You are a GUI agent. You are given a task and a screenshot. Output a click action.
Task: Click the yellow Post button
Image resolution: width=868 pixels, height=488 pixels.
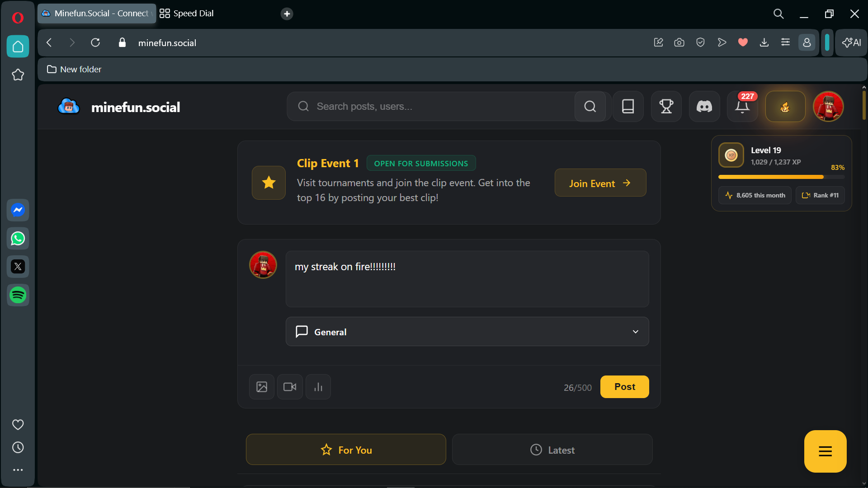pos(624,387)
